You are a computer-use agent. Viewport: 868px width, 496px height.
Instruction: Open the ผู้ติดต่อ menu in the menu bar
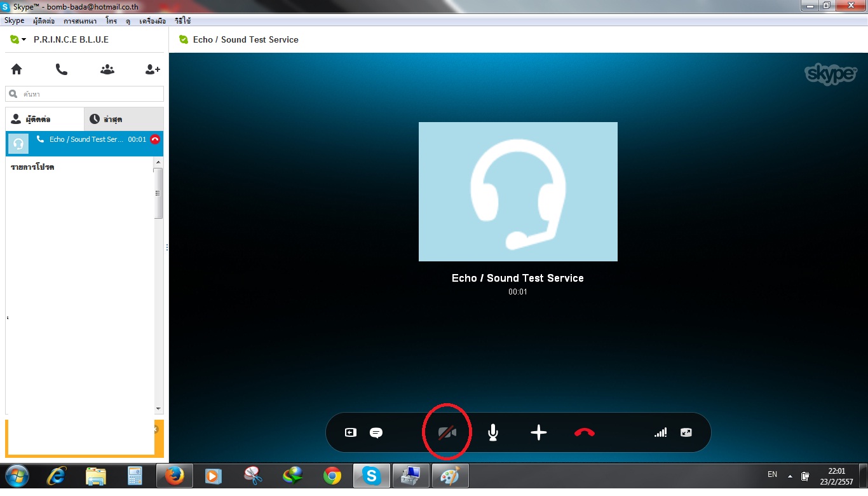tap(44, 20)
